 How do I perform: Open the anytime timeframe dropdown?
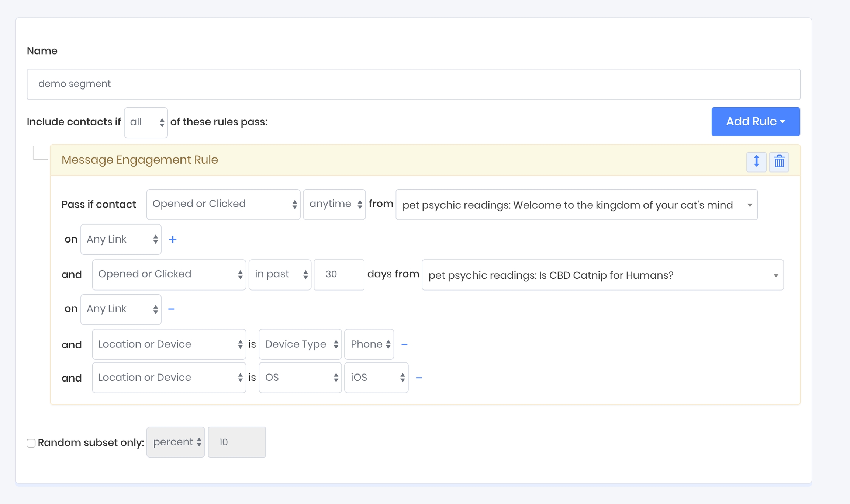pos(334,204)
